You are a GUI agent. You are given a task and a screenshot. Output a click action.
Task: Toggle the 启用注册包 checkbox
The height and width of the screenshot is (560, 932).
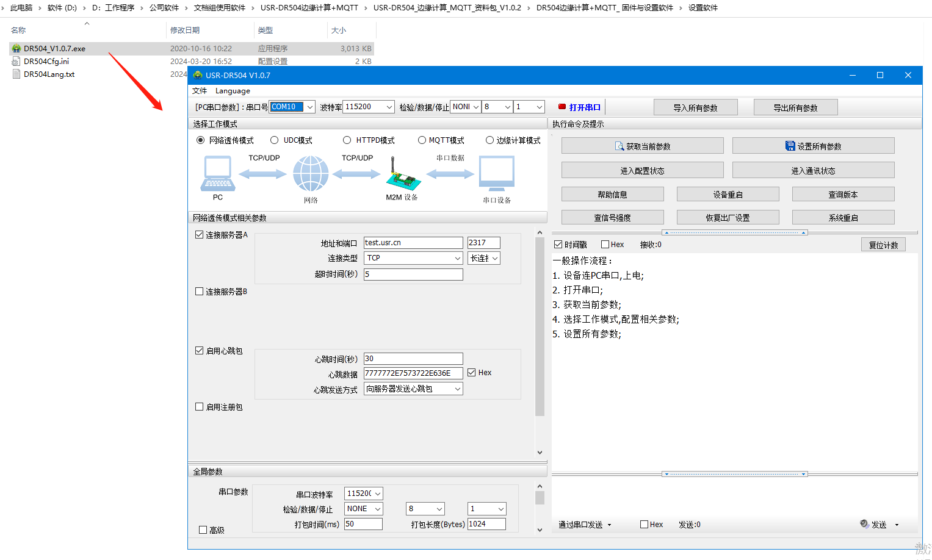pyautogui.click(x=199, y=407)
